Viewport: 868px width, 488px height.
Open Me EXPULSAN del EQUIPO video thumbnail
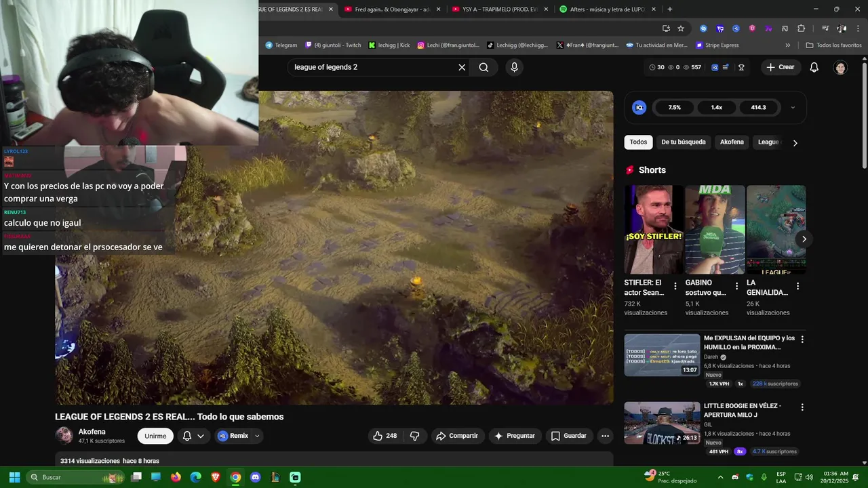pyautogui.click(x=662, y=355)
